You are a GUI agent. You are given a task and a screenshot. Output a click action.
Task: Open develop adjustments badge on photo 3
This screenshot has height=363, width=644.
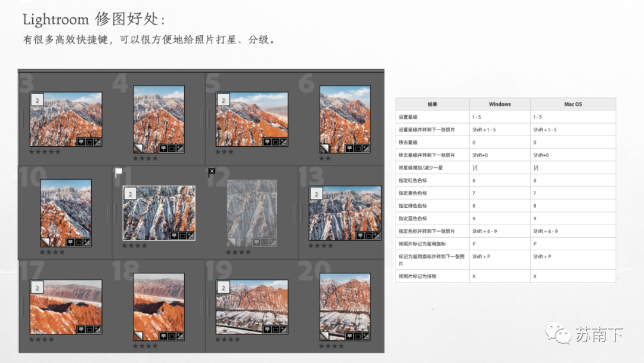pos(97,142)
